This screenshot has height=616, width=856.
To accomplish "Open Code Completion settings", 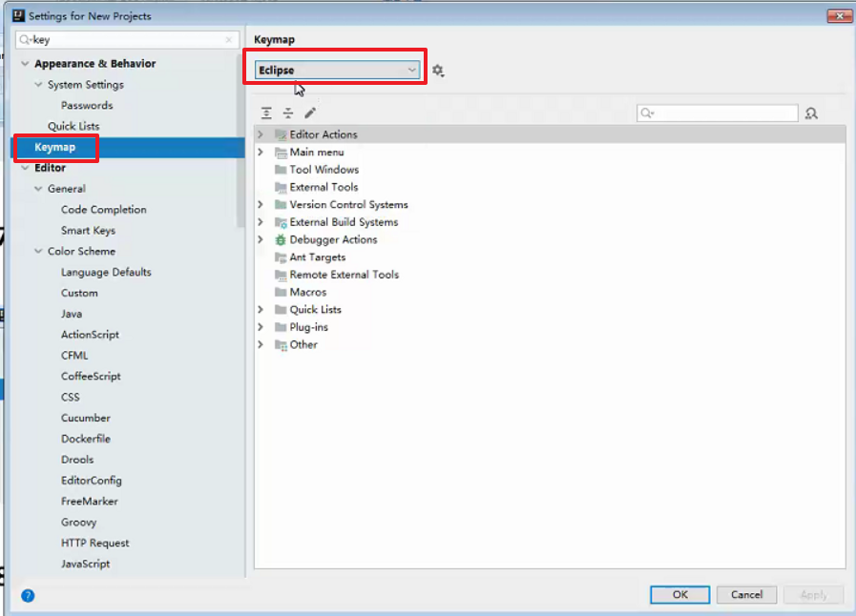I will 104,210.
